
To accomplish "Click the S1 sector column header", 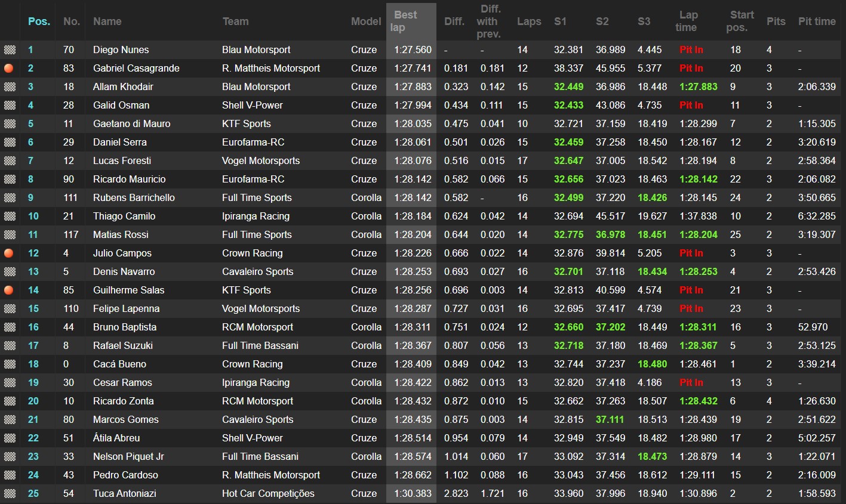I will point(560,21).
